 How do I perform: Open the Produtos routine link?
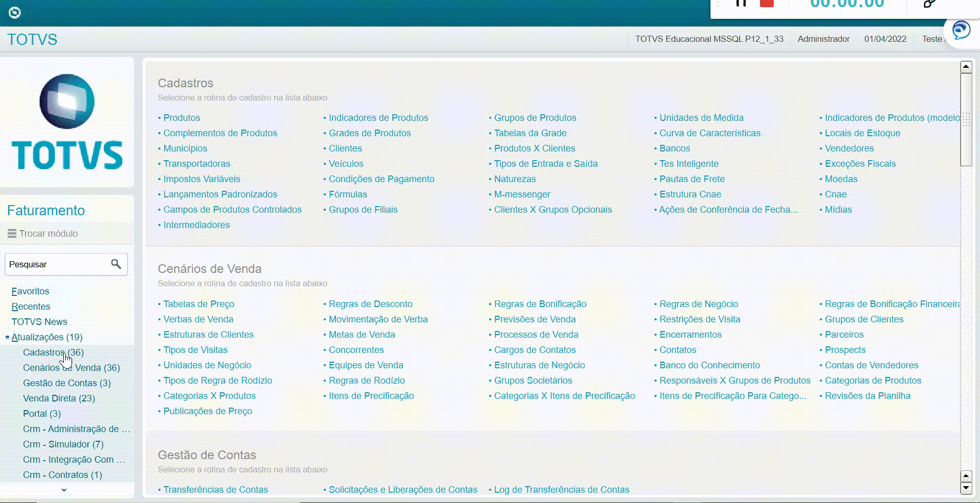tap(182, 118)
